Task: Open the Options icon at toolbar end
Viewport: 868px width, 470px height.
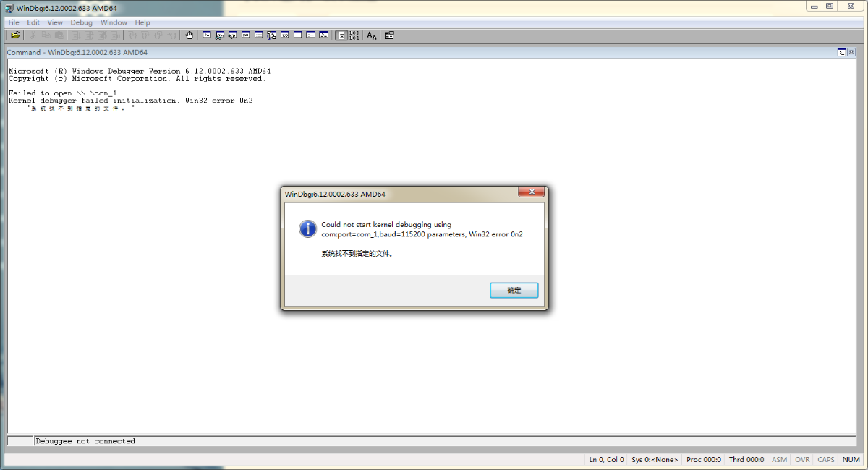Action: click(x=389, y=35)
